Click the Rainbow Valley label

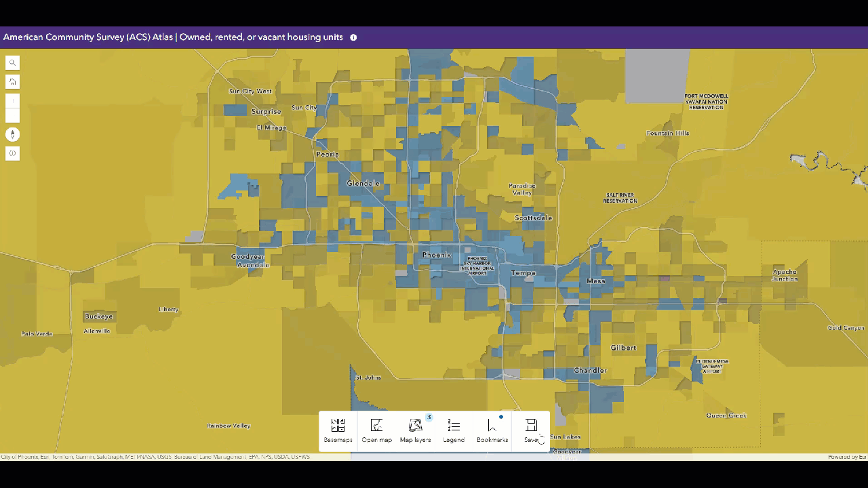click(229, 426)
